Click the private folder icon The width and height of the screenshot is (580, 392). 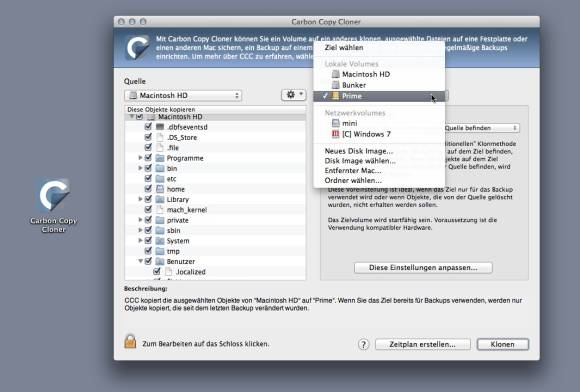tap(160, 220)
